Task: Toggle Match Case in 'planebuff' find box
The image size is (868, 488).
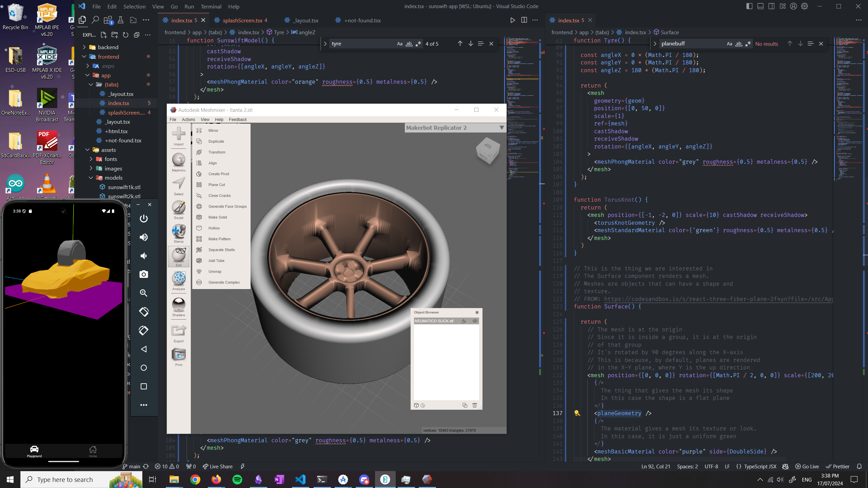Action: point(729,44)
